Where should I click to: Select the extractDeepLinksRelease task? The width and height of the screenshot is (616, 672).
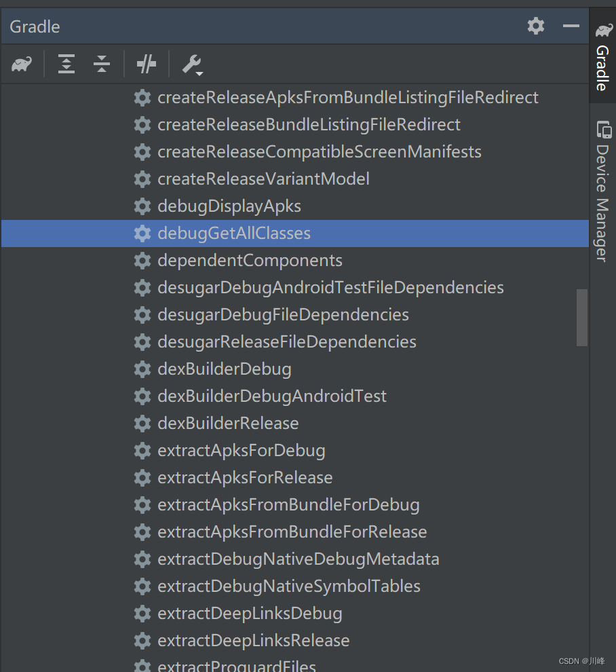[x=253, y=640]
